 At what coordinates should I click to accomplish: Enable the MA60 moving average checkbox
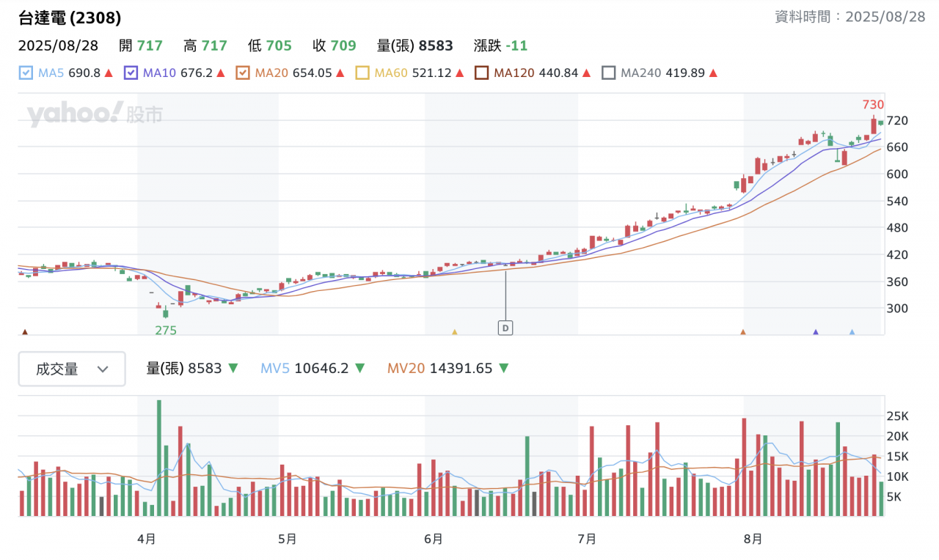click(362, 73)
